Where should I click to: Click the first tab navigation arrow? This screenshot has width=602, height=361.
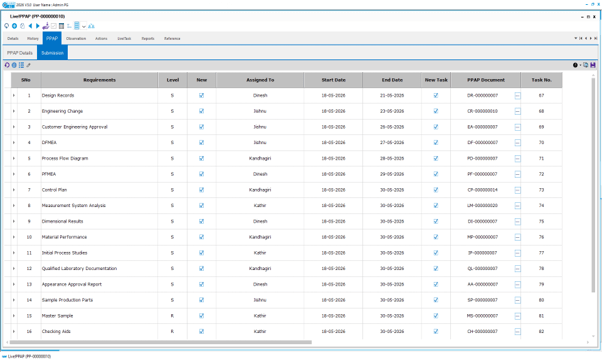click(x=581, y=38)
